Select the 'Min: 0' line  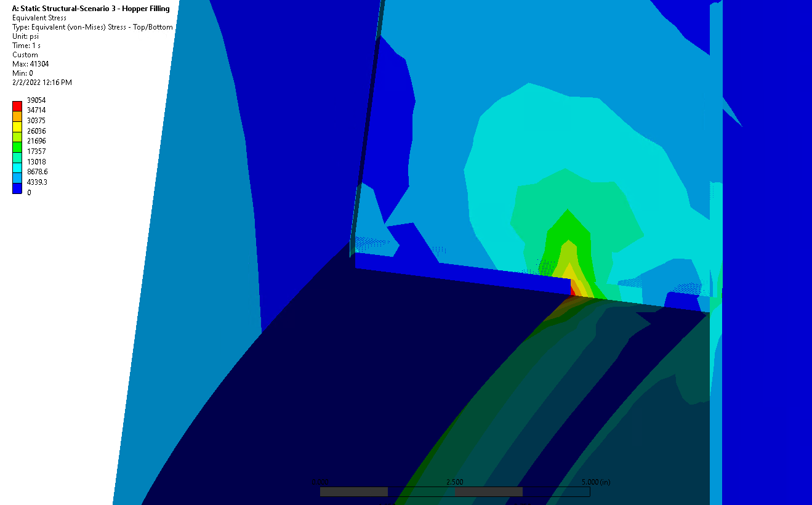[x=23, y=73]
